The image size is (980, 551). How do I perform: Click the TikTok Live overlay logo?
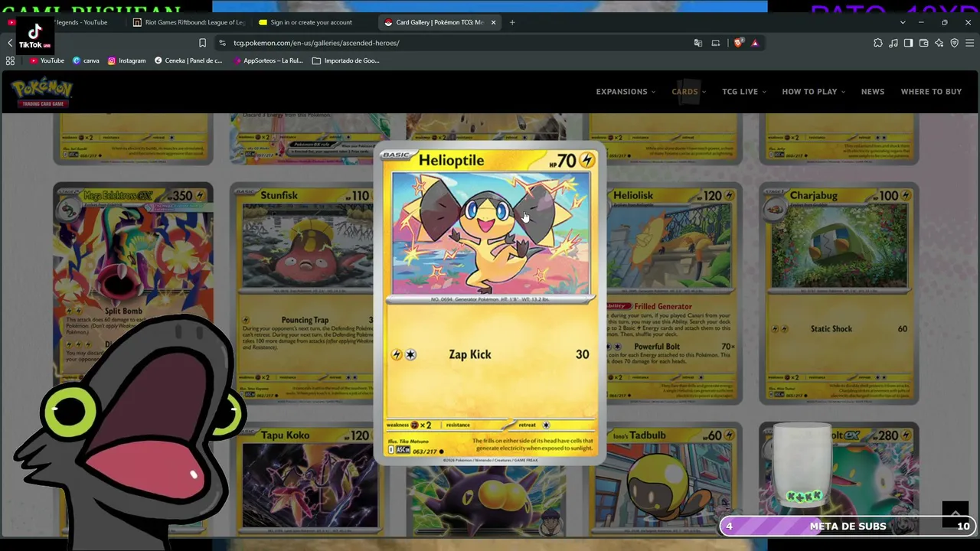tap(35, 35)
